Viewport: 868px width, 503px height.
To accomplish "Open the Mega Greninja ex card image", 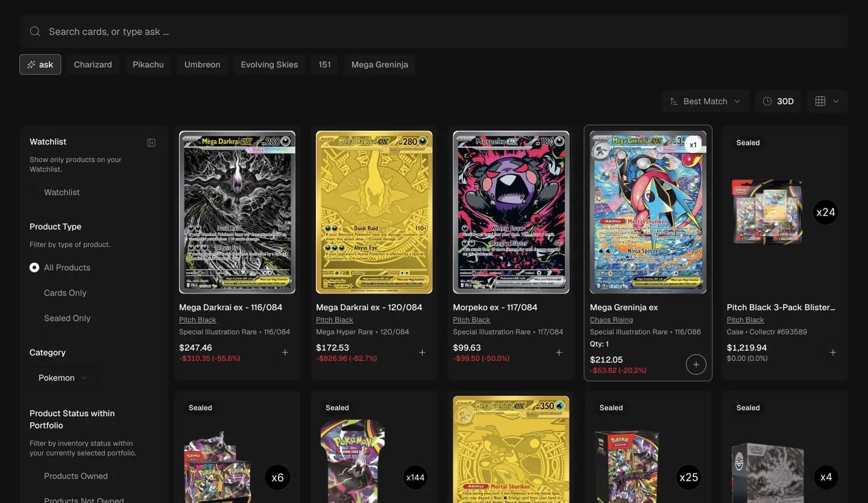I will click(648, 212).
